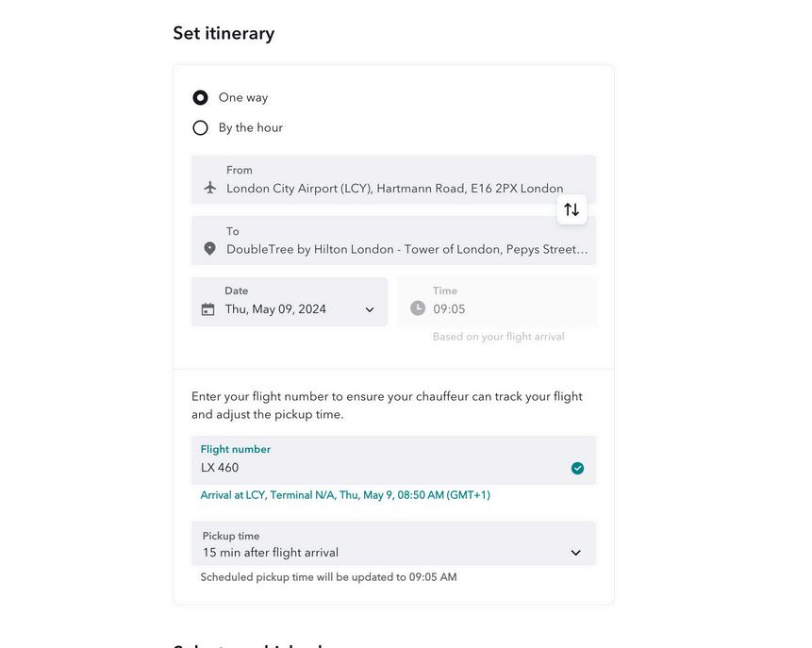Expand the Pickup time dropdown arrow

576,553
